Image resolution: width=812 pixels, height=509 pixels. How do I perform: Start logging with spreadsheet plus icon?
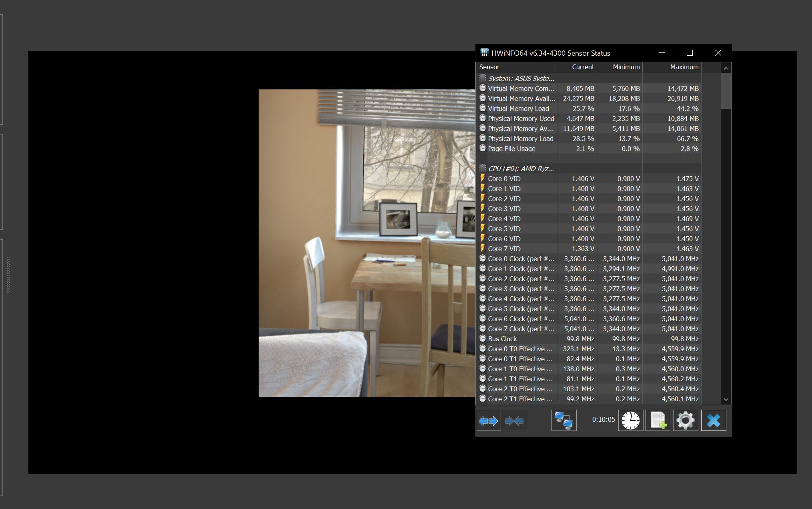point(658,420)
